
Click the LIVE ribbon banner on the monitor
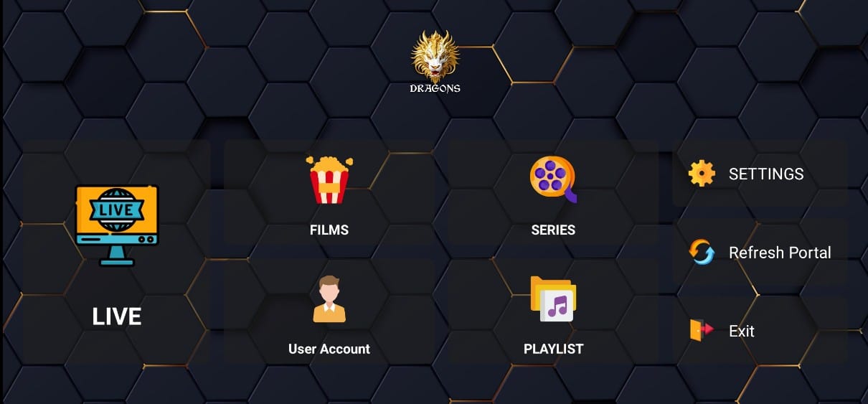[x=116, y=210]
